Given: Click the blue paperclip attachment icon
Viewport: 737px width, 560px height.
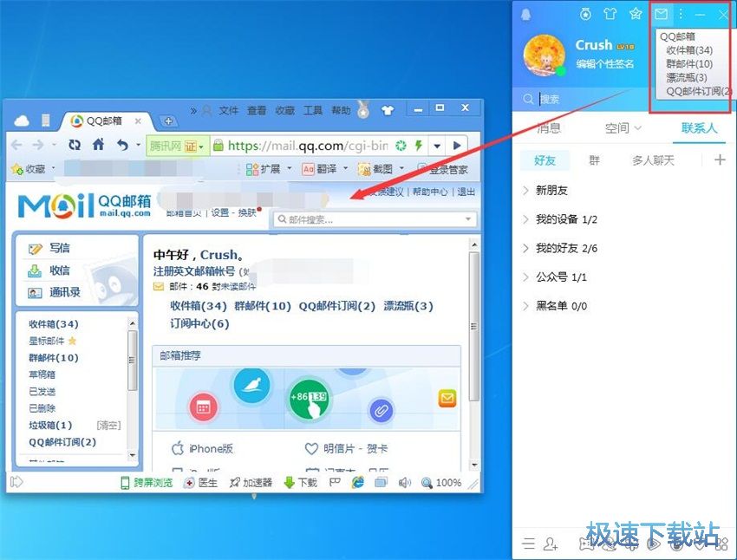Looking at the screenshot, I should coord(382,411).
